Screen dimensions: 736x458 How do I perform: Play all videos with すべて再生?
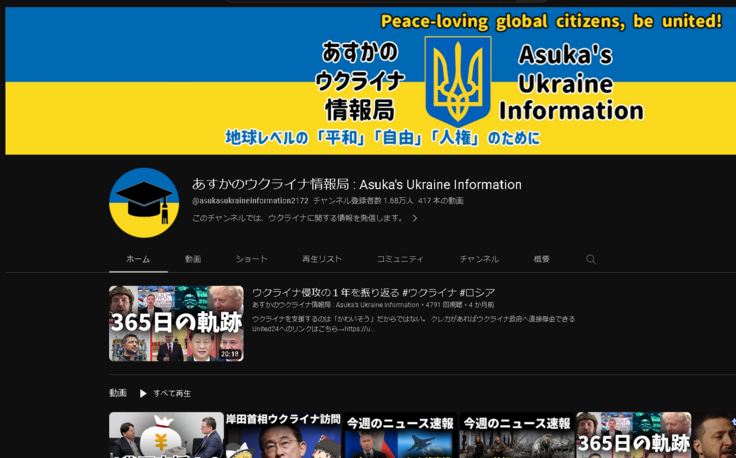pos(172,393)
